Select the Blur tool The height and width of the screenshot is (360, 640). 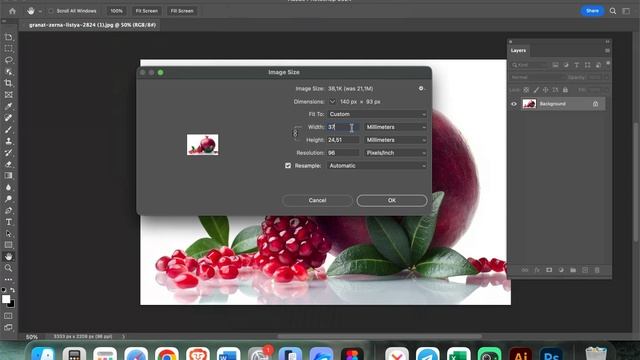tap(9, 187)
